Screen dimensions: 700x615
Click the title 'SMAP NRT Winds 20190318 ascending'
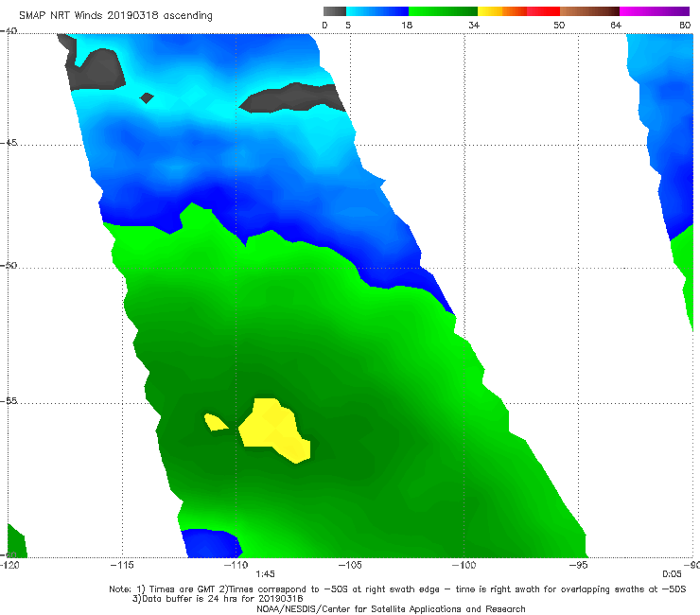point(115,15)
